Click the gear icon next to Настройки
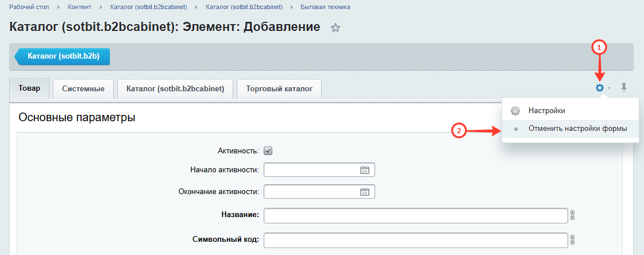The height and width of the screenshot is (255, 644). [x=515, y=111]
